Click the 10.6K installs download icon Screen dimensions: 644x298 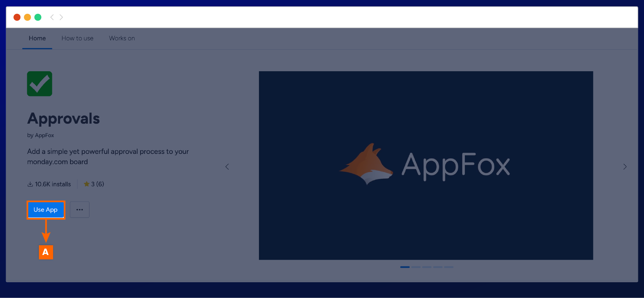[30, 184]
